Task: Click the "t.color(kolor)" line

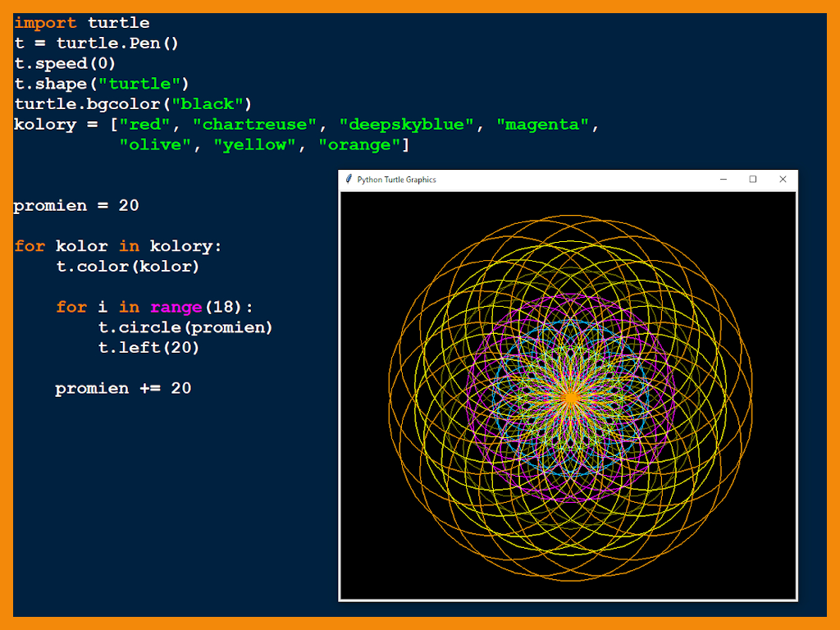Action: click(x=127, y=267)
